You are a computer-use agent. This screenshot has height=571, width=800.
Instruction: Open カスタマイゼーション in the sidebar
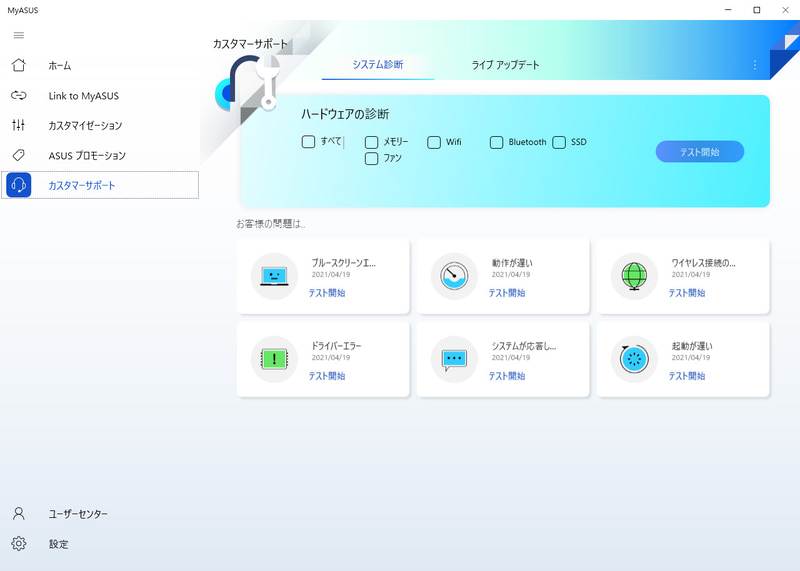(100, 125)
